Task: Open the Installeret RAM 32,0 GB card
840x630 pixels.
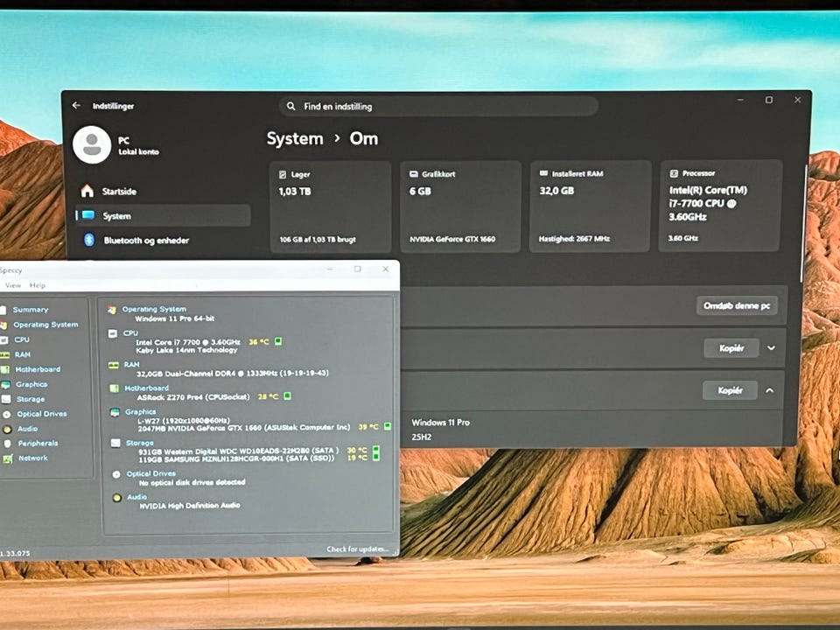Action: tap(591, 206)
